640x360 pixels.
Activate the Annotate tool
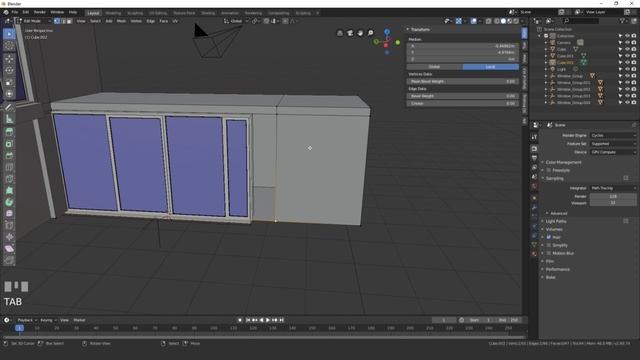pos(9,107)
